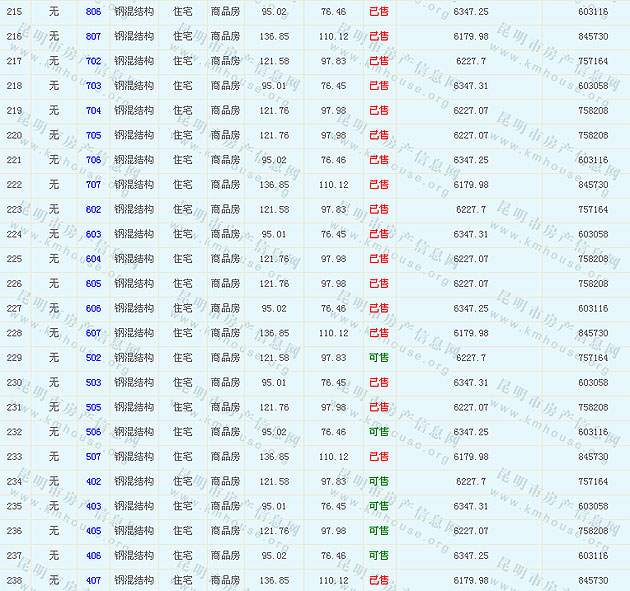Click 已售 status in row 215

pyautogui.click(x=378, y=11)
